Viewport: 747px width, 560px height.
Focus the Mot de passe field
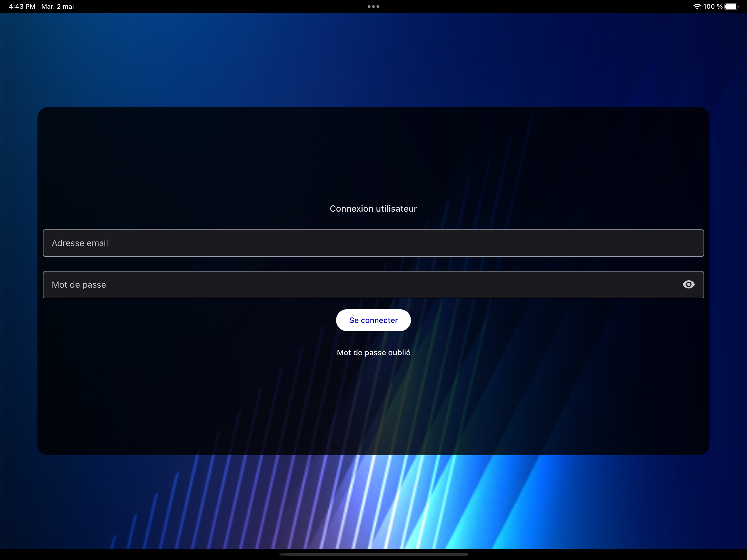[373, 284]
